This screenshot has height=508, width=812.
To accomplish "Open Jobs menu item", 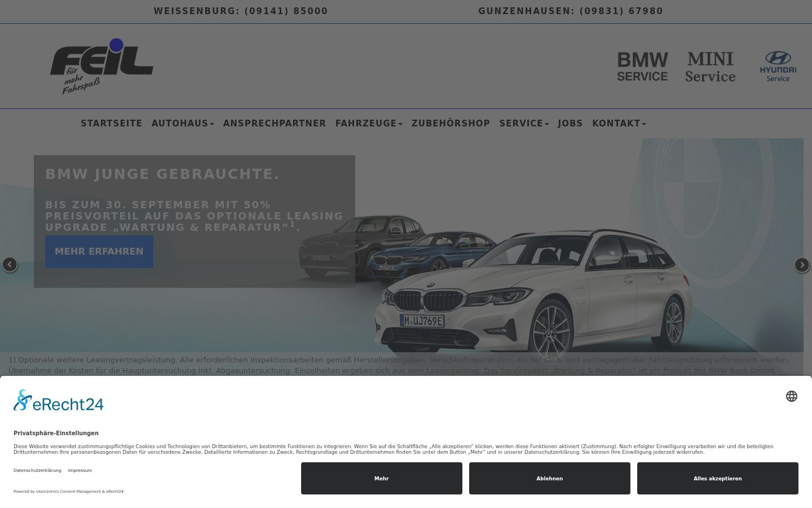I will point(570,123).
